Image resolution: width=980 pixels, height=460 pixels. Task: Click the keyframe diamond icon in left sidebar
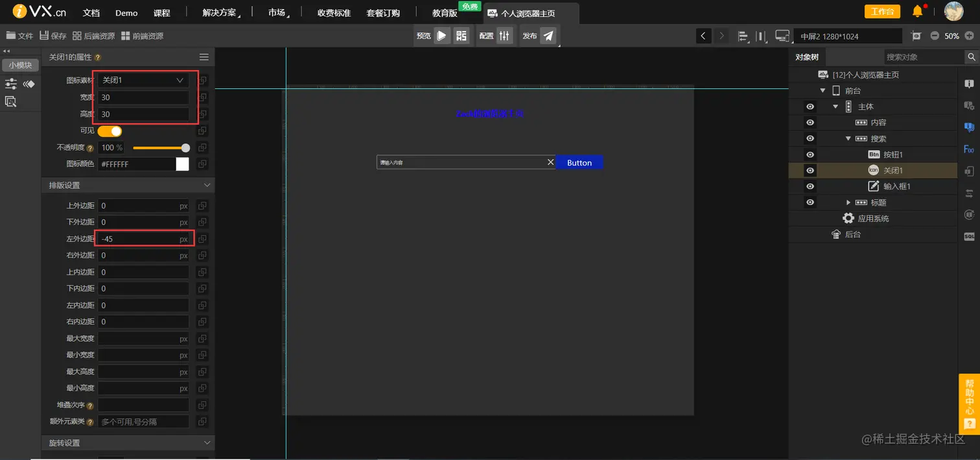tap(29, 84)
